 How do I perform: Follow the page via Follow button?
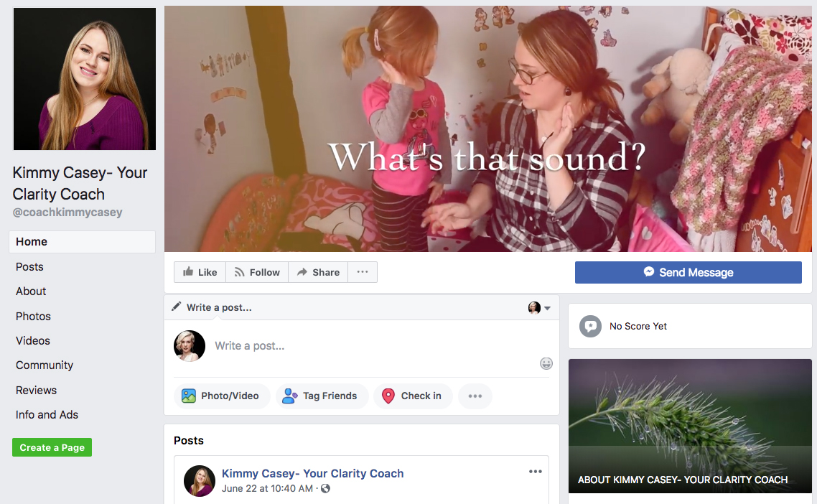point(257,272)
